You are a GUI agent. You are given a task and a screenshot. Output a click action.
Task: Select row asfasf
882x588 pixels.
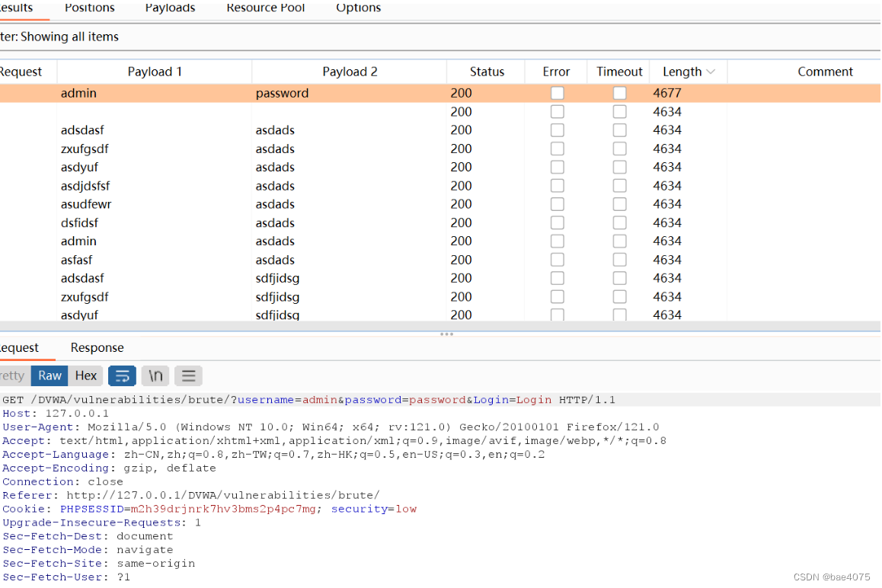point(440,260)
